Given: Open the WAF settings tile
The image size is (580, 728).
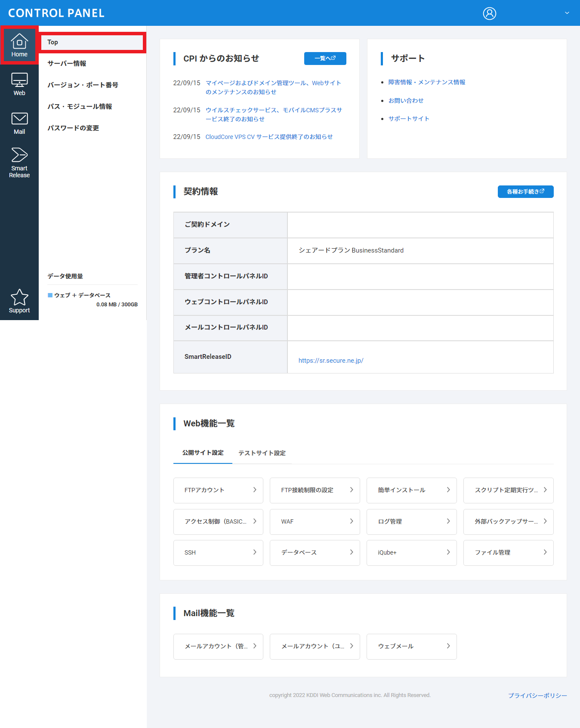Looking at the screenshot, I should (315, 521).
